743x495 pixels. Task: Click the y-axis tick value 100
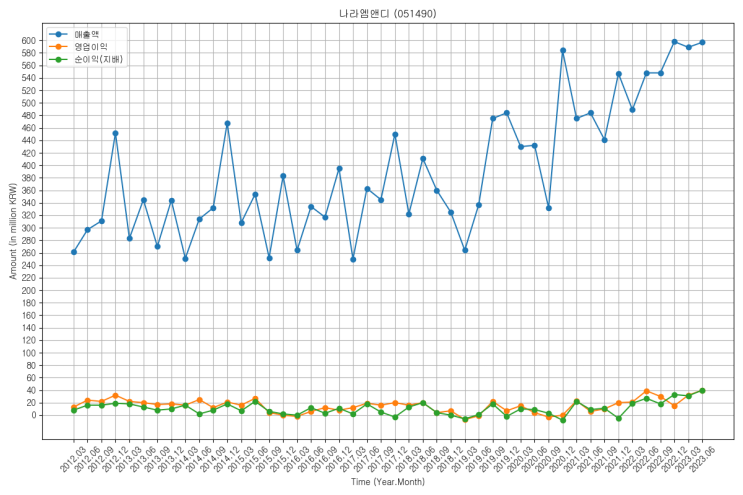(28, 353)
